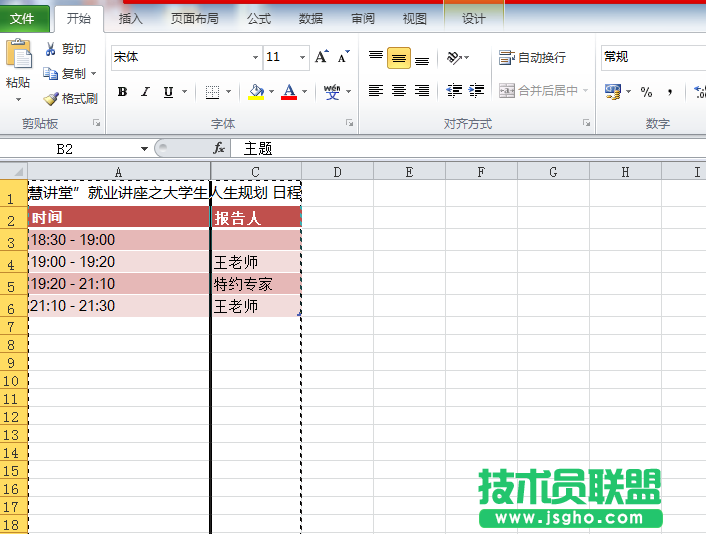Open the font name dropdown 宋体
This screenshot has width=706, height=534.
coord(255,57)
